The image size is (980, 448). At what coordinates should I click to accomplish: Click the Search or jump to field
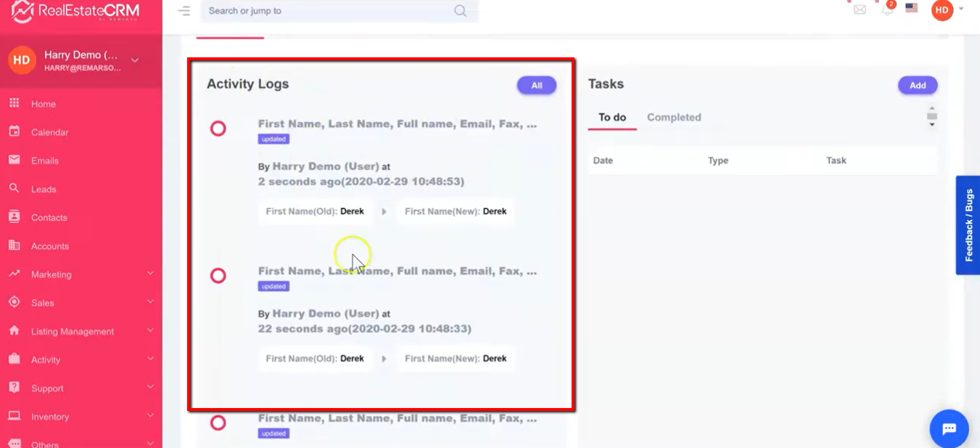click(x=330, y=11)
